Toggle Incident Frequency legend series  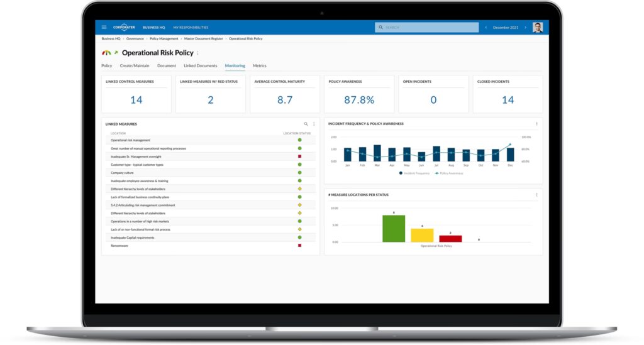[x=415, y=173]
